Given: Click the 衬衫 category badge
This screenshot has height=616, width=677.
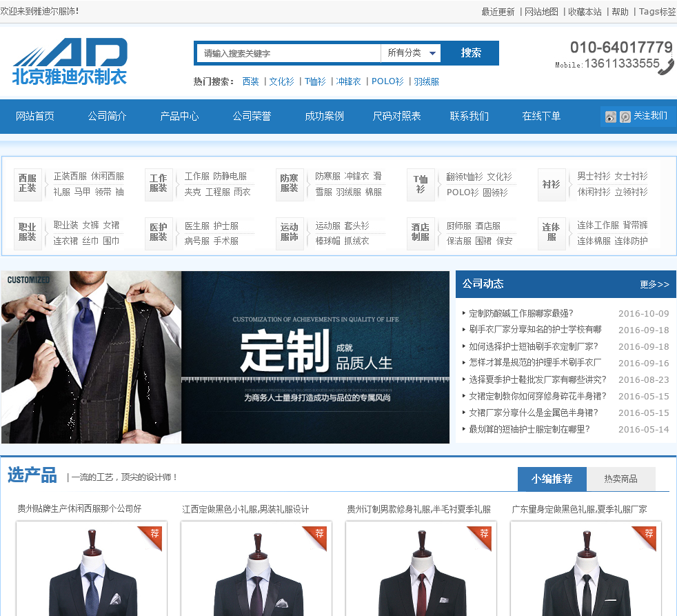Looking at the screenshot, I should coord(552,184).
